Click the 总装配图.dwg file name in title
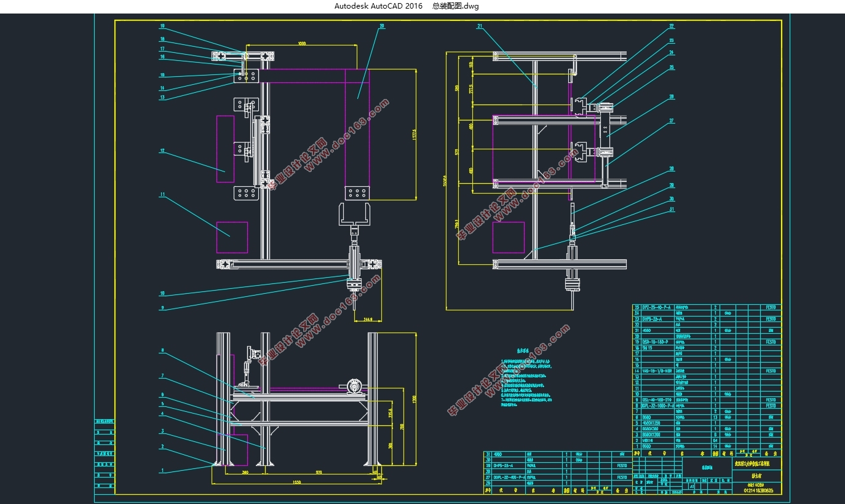The height and width of the screenshot is (504, 845). tap(455, 6)
